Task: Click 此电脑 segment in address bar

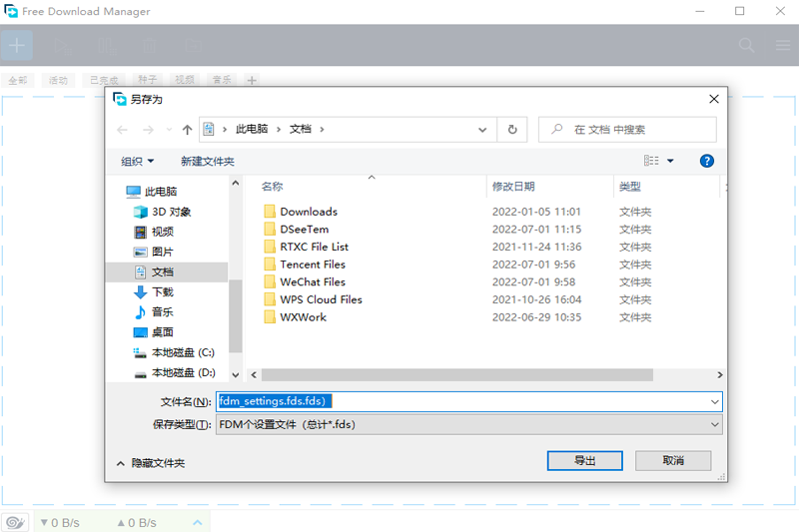Action: click(x=252, y=130)
